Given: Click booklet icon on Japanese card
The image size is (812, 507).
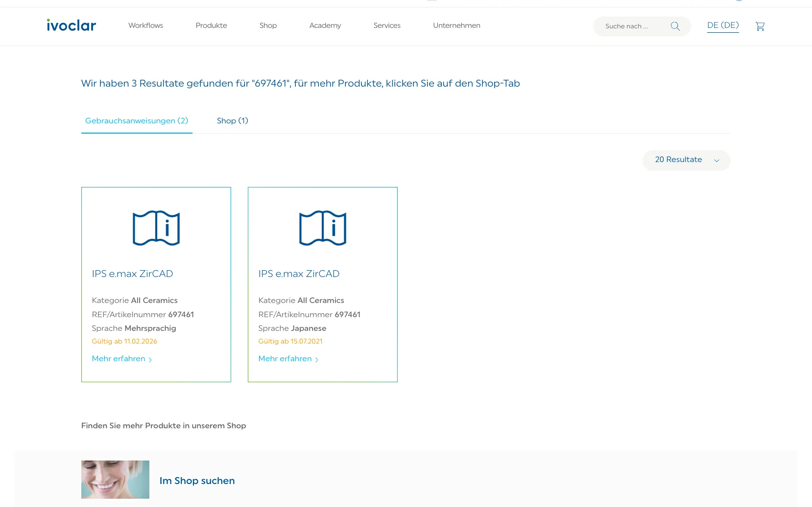Looking at the screenshot, I should coord(323,228).
